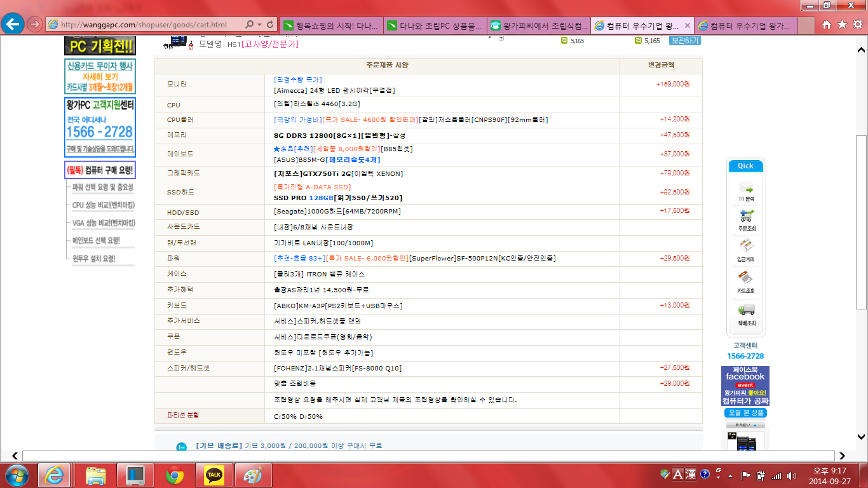Click the 오늘 본 상품 label
The width and height of the screenshot is (868, 488).
[x=746, y=413]
